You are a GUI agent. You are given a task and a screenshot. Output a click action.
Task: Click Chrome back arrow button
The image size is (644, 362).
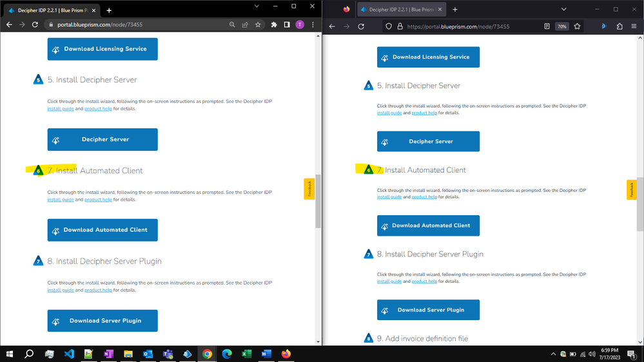(x=9, y=24)
